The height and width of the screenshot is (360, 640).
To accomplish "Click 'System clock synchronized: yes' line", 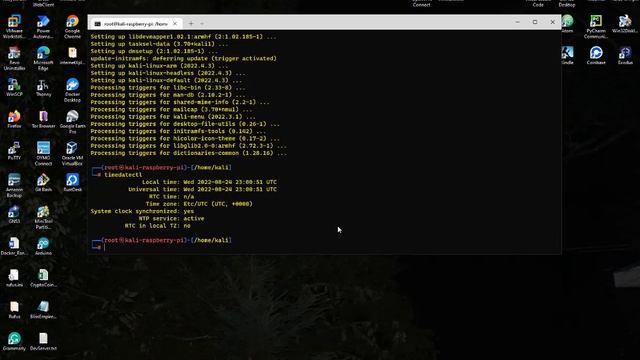I will click(x=142, y=211).
